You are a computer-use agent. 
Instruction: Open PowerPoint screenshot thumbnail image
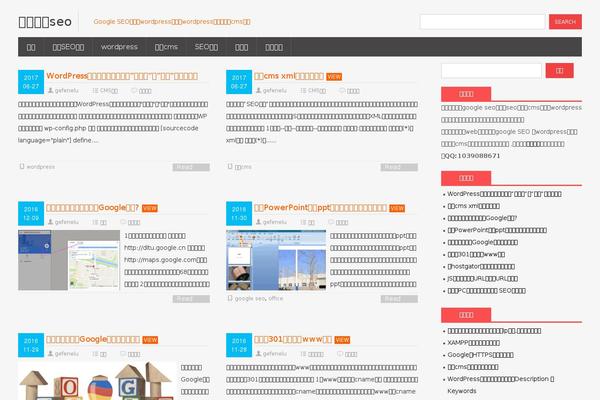click(x=276, y=260)
